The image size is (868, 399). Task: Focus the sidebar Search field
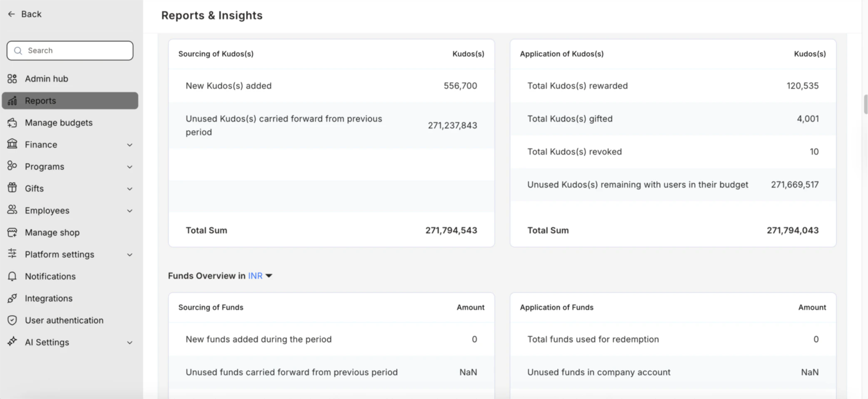(x=70, y=50)
